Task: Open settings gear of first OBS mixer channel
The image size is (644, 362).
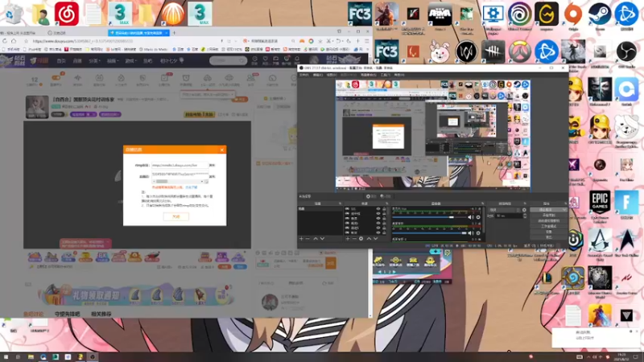Action: [478, 217]
